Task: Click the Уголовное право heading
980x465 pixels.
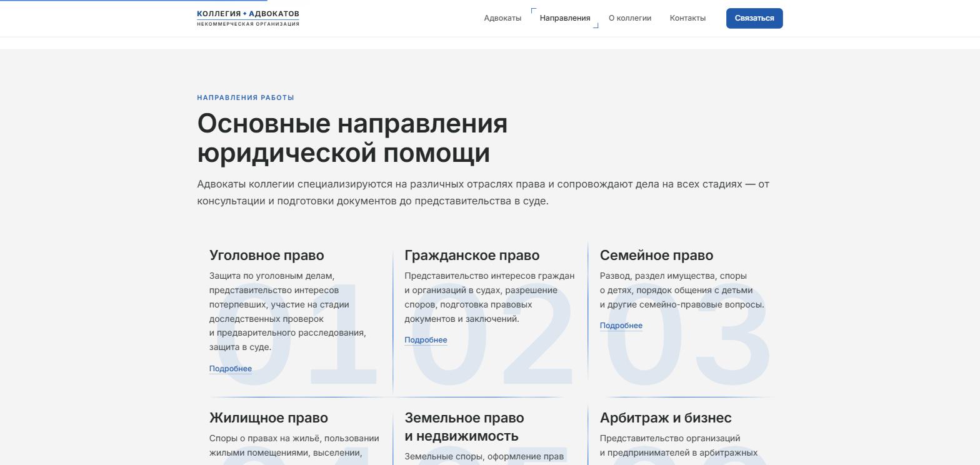Action: click(267, 255)
